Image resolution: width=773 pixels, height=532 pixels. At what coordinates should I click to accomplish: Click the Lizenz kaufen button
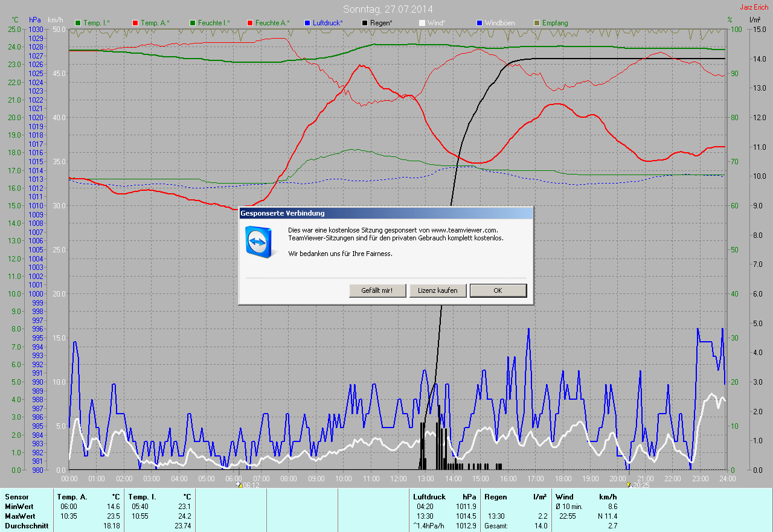click(x=438, y=290)
